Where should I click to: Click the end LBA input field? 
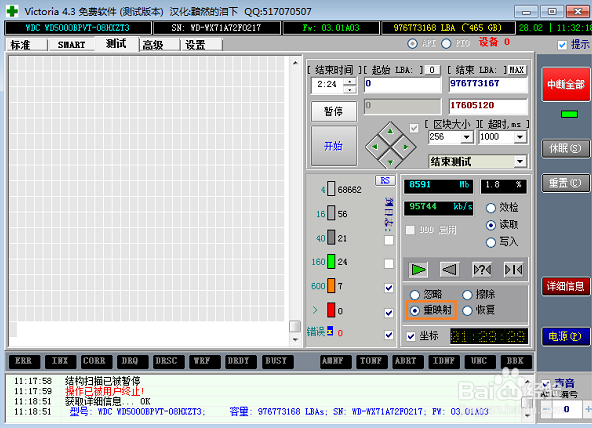[x=488, y=84]
